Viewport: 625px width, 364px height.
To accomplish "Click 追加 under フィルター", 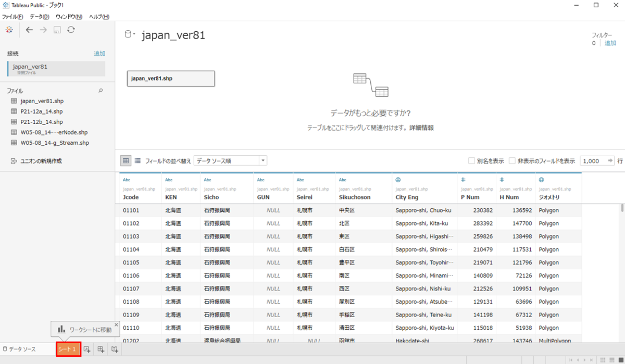I will coord(610,43).
